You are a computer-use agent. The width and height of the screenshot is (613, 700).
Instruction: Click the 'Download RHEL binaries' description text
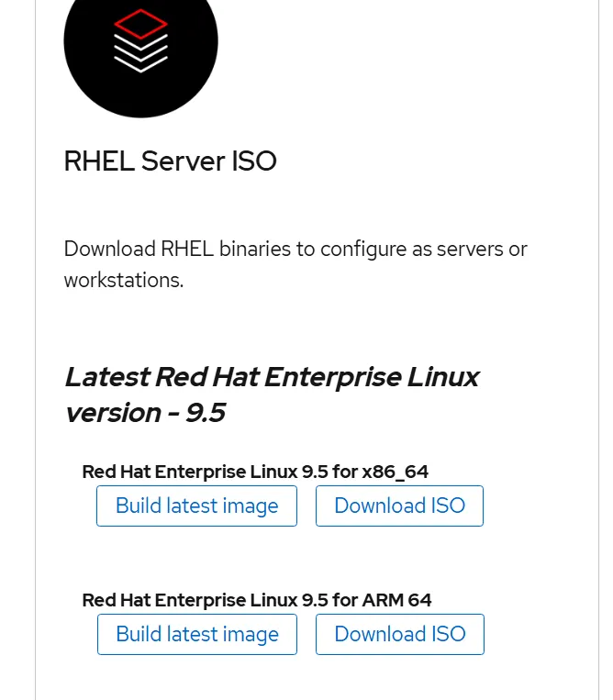295,264
